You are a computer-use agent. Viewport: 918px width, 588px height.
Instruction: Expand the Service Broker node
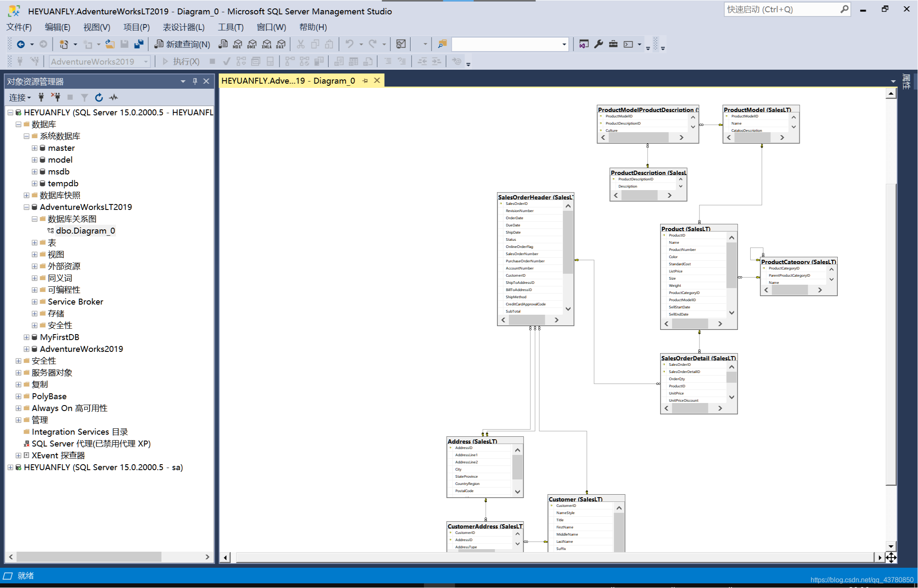35,302
